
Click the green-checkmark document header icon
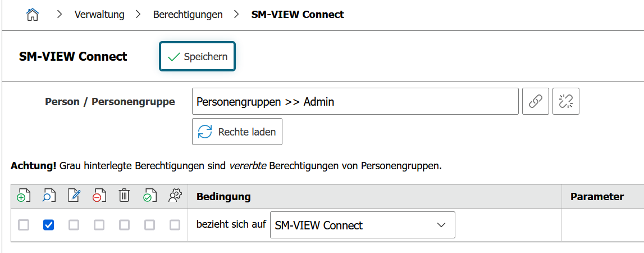coord(149,196)
